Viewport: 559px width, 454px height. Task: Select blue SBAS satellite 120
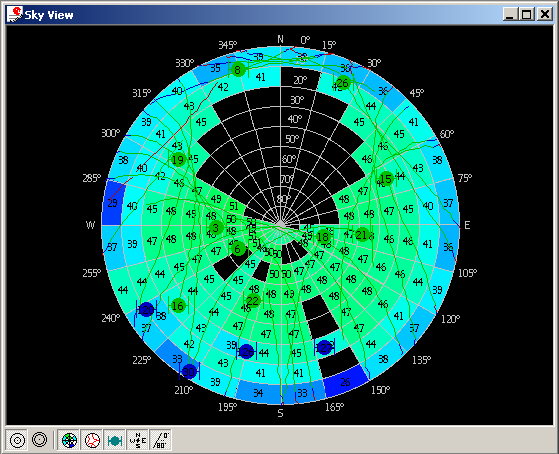point(146,310)
